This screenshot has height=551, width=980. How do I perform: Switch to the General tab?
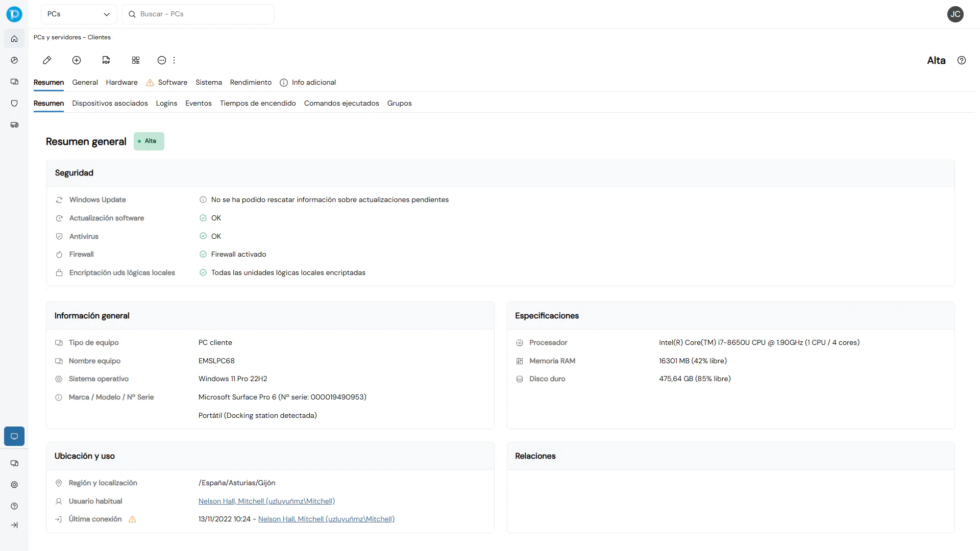(85, 83)
